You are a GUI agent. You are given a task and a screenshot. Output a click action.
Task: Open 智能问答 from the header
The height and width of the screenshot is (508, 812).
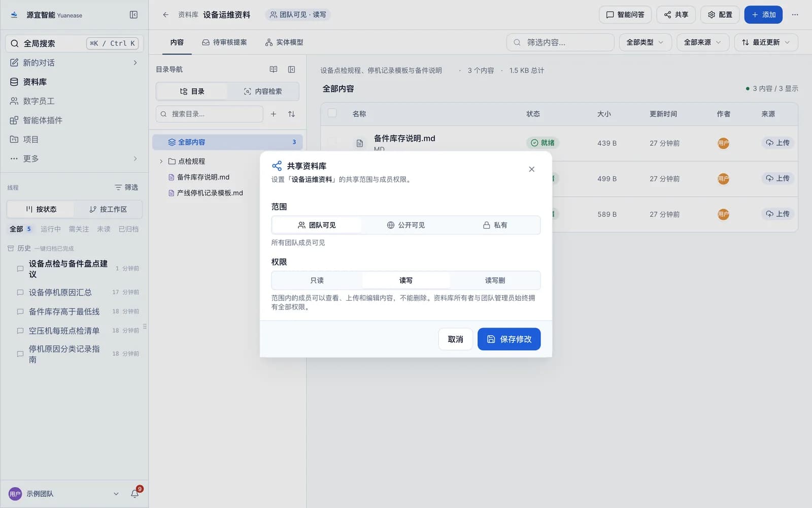pos(625,15)
